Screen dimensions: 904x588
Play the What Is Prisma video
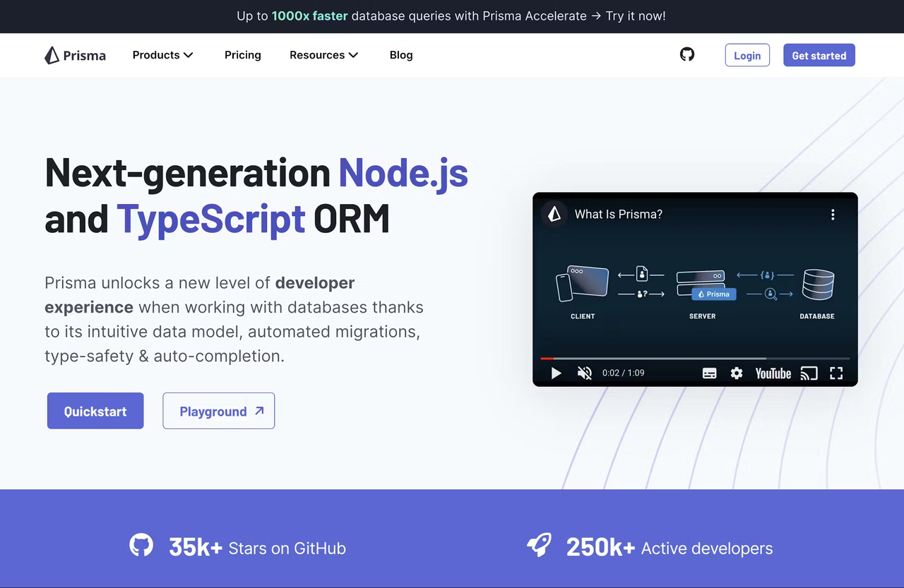pos(556,373)
